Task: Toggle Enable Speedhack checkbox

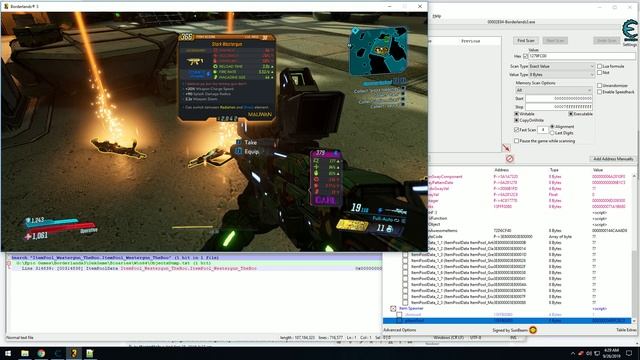Action: (600, 92)
